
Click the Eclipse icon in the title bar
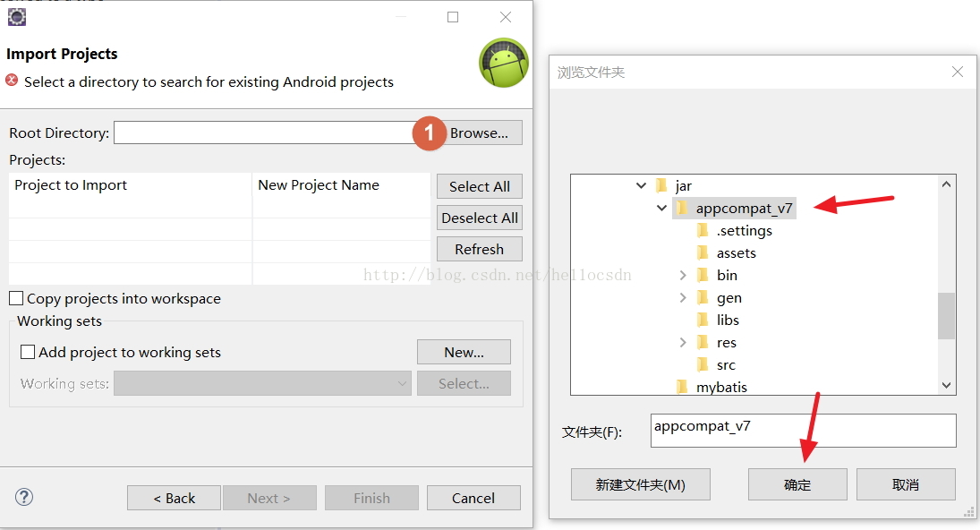(17, 17)
